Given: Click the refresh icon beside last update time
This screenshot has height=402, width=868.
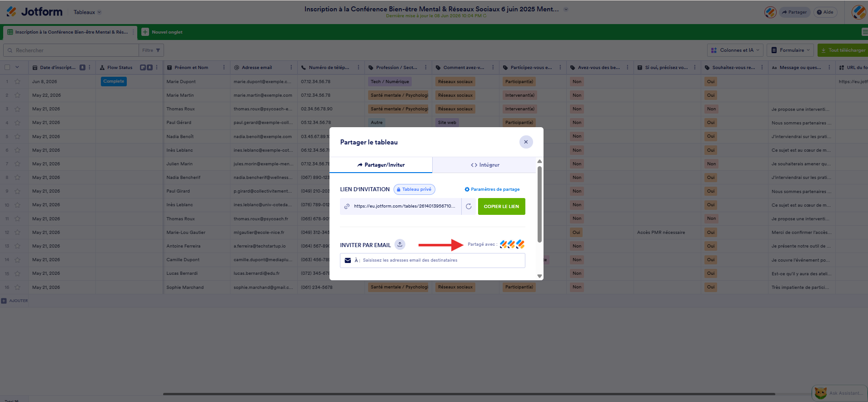Looking at the screenshot, I should pyautogui.click(x=484, y=16).
